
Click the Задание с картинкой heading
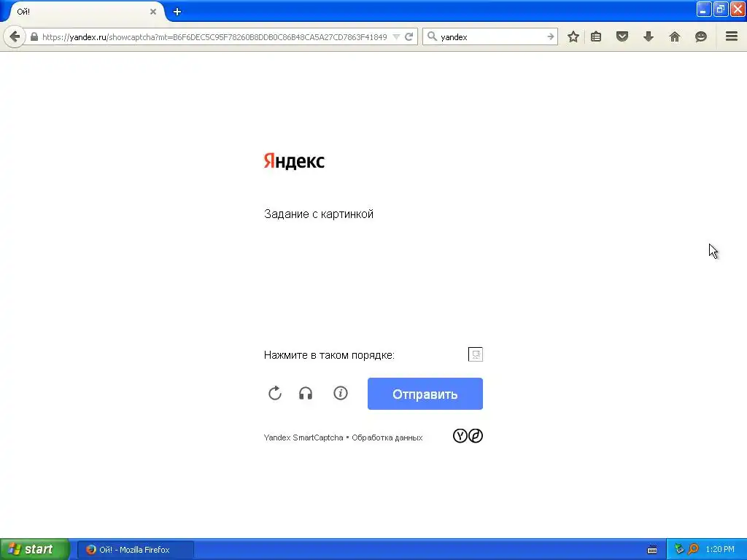tap(319, 214)
